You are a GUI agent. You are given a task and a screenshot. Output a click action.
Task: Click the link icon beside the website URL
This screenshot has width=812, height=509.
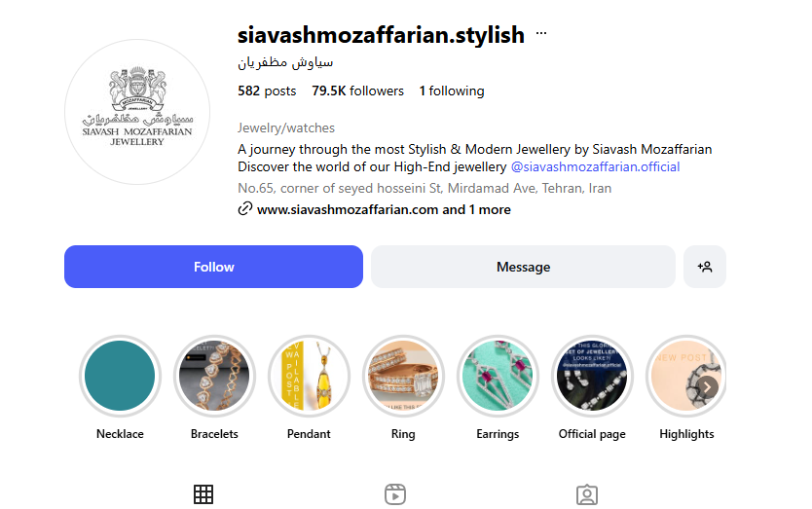click(245, 208)
